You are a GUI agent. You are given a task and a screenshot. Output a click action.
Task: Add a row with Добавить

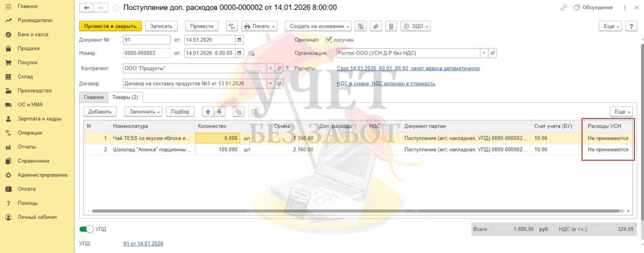tap(100, 112)
